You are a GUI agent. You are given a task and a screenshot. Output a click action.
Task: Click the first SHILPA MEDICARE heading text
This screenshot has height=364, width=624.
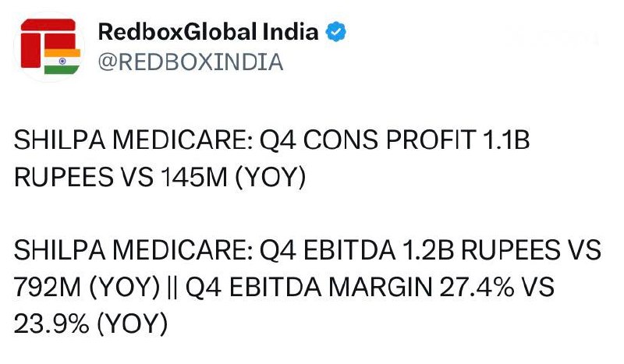(133, 140)
